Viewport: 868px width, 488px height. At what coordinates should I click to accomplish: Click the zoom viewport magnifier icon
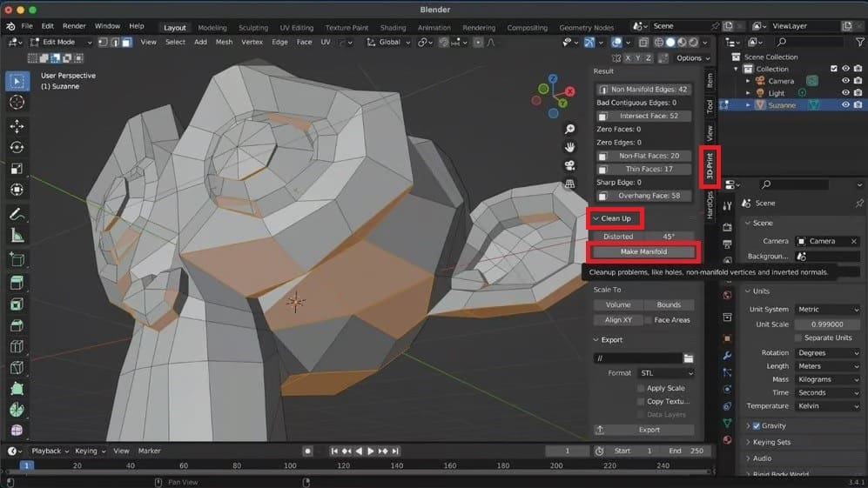(569, 130)
